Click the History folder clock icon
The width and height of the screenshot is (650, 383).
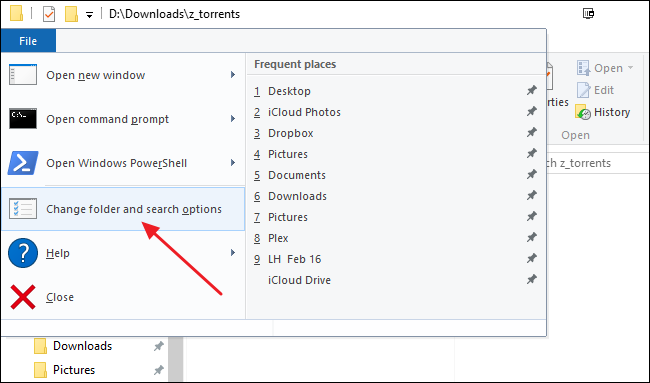coord(583,112)
